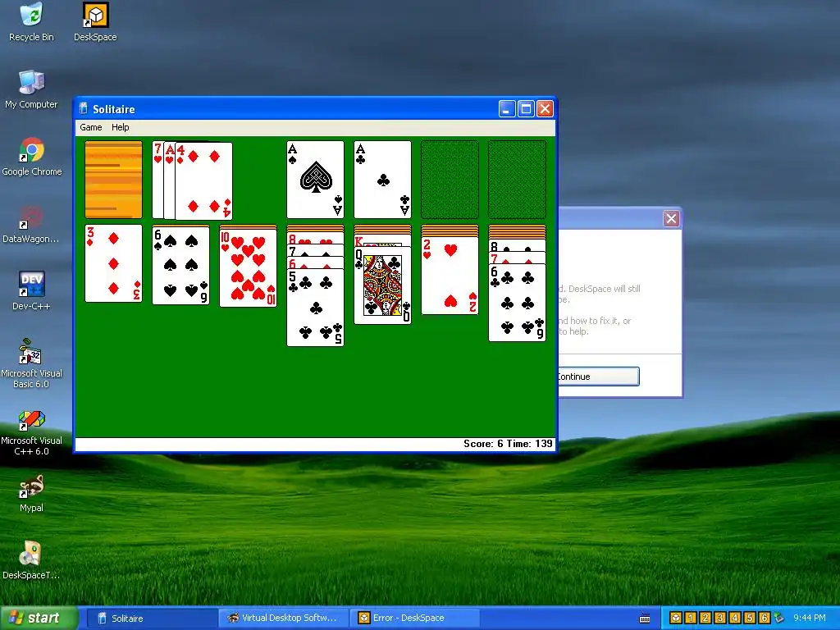The image size is (840, 630).
Task: Minimize the Solitaire window
Action: pos(507,109)
